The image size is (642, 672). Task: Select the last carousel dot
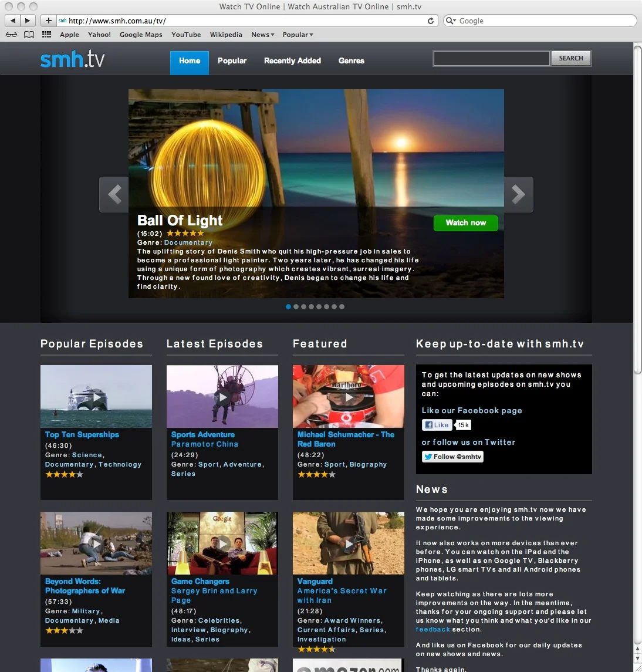pos(342,306)
